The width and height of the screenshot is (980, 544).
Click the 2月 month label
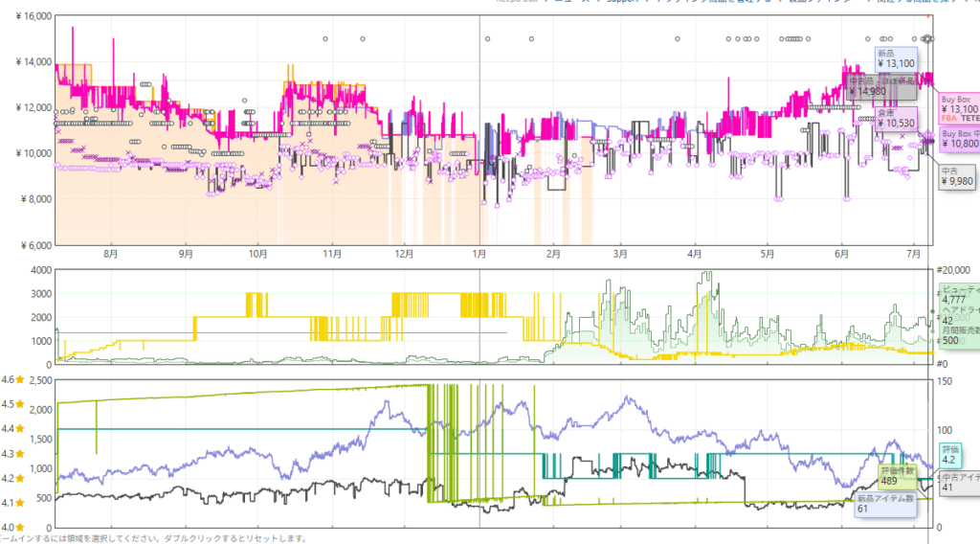tap(553, 254)
